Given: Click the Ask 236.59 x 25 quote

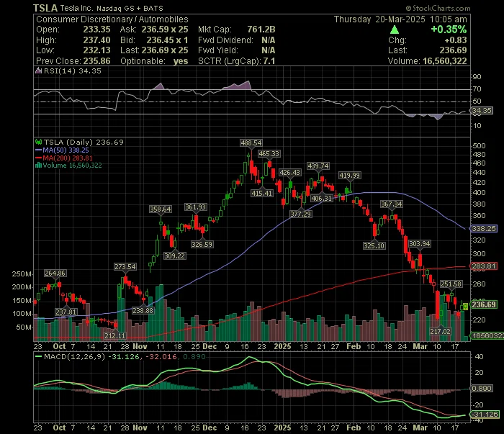Looking at the screenshot, I should [x=165, y=30].
